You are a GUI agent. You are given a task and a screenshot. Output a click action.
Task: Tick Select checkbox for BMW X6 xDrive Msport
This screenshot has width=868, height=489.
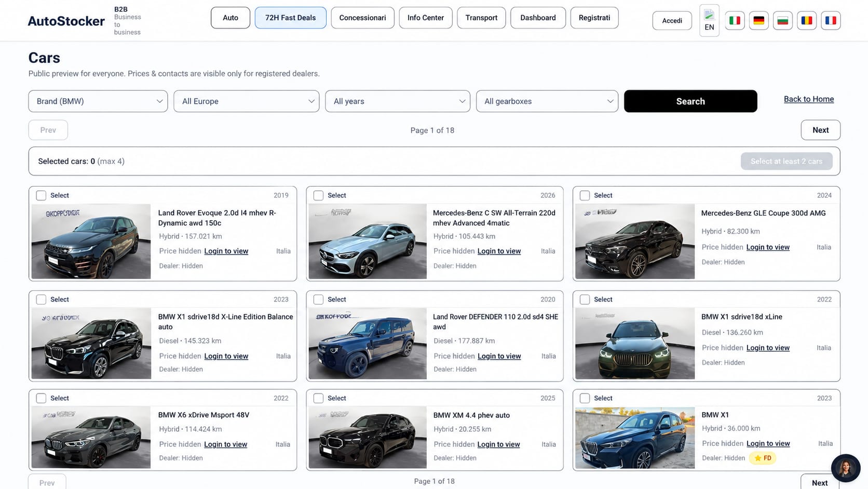[x=41, y=398]
